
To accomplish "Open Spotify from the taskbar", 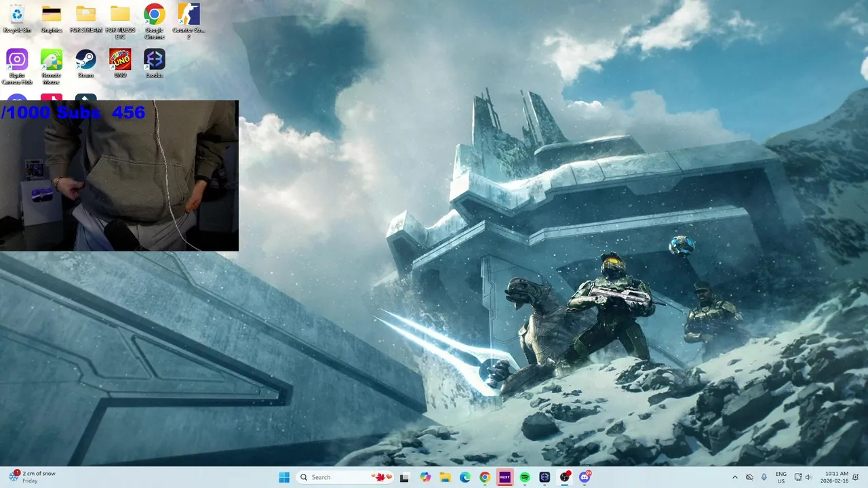I will pos(525,477).
